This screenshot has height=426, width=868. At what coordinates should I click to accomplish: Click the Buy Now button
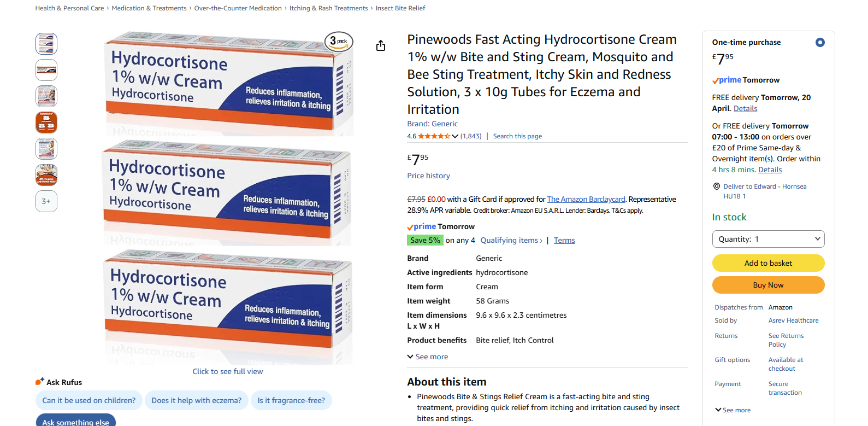click(768, 285)
